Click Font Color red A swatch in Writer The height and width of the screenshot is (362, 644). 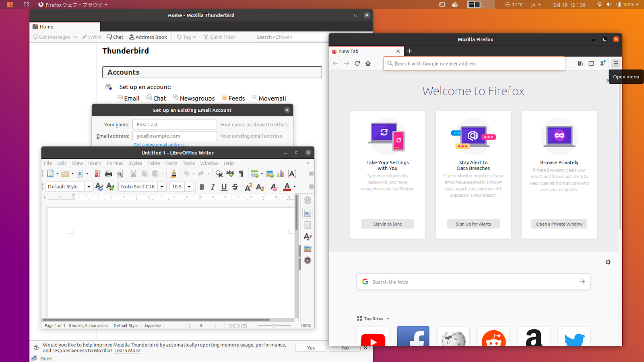tap(287, 187)
